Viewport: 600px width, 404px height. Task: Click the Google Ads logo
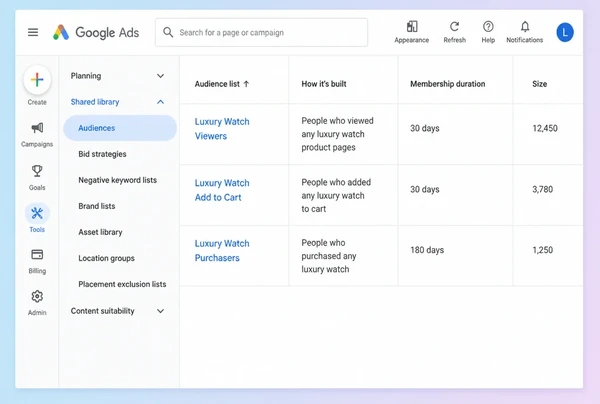96,33
